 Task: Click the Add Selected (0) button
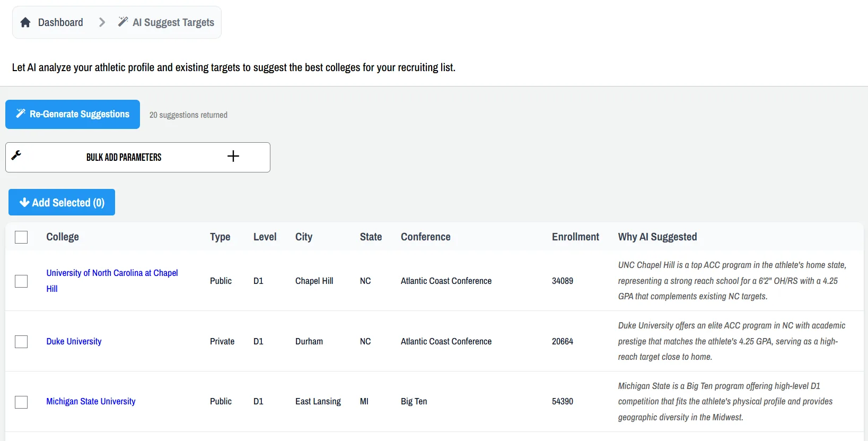(x=62, y=202)
